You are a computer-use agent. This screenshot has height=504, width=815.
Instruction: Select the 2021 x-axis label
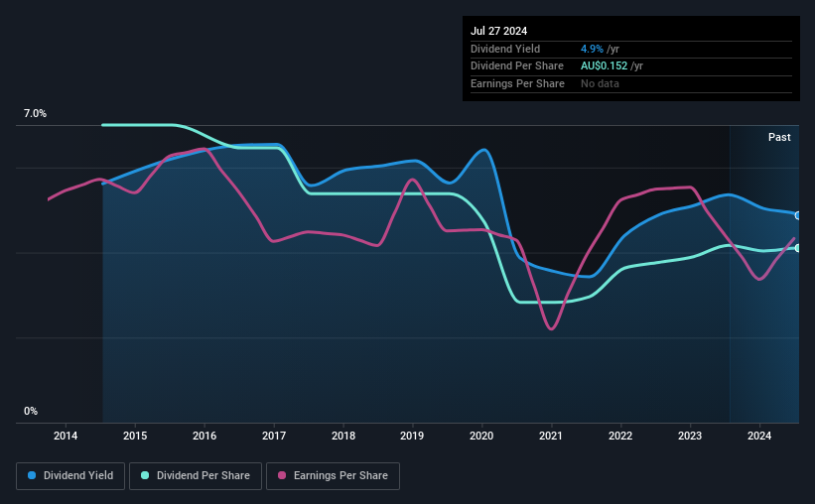[551, 436]
